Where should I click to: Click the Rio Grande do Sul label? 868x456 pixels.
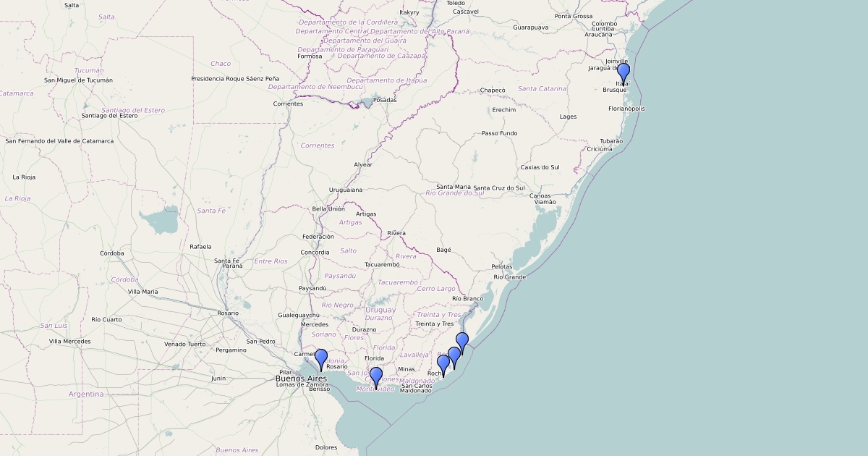[455, 193]
